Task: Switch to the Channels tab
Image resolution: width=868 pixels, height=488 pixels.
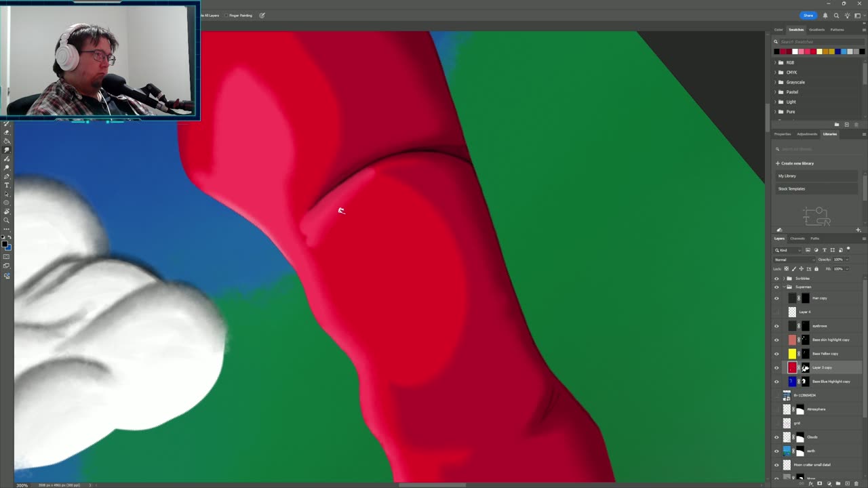Action: (x=797, y=239)
